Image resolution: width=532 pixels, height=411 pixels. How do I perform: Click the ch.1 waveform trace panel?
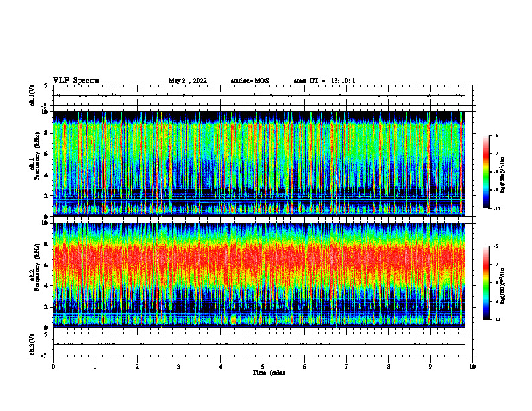coord(263,95)
